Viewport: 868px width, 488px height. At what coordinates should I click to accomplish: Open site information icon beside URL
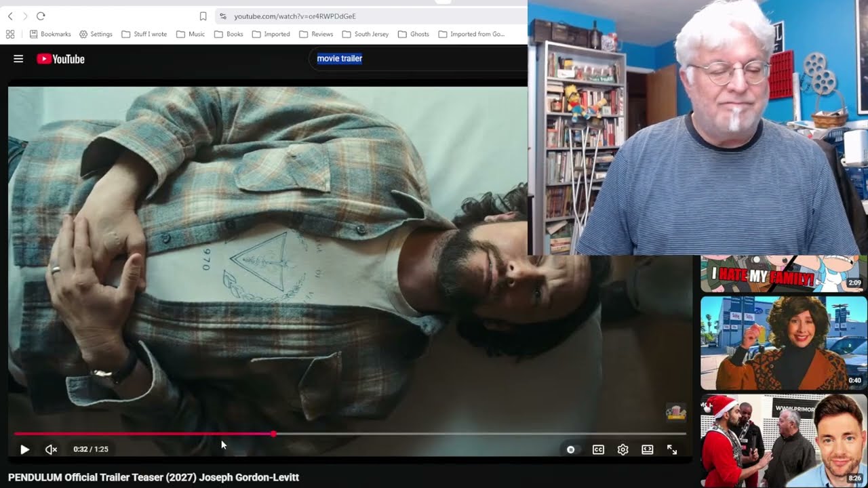[223, 16]
